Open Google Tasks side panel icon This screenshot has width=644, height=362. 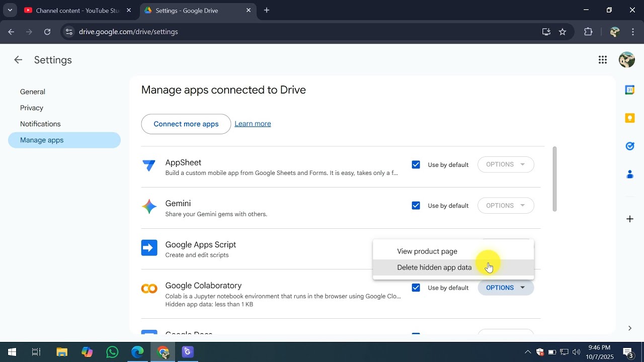tap(629, 146)
